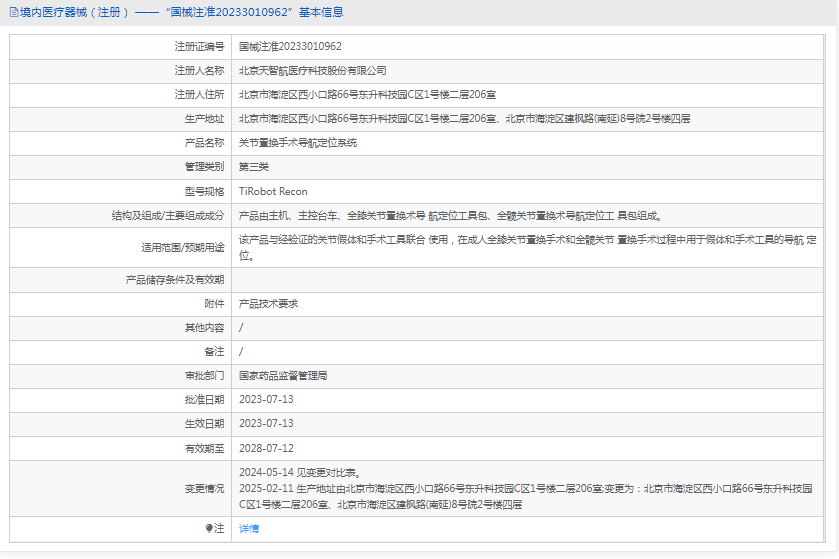Select the 2025-02-11 生产地址 change line
This screenshot has height=559, width=839.
525,496
